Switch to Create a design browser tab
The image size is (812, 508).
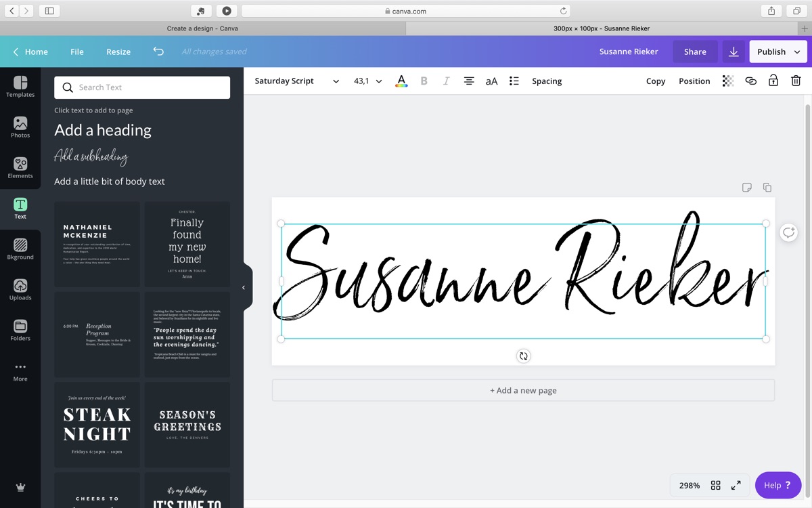(x=202, y=28)
